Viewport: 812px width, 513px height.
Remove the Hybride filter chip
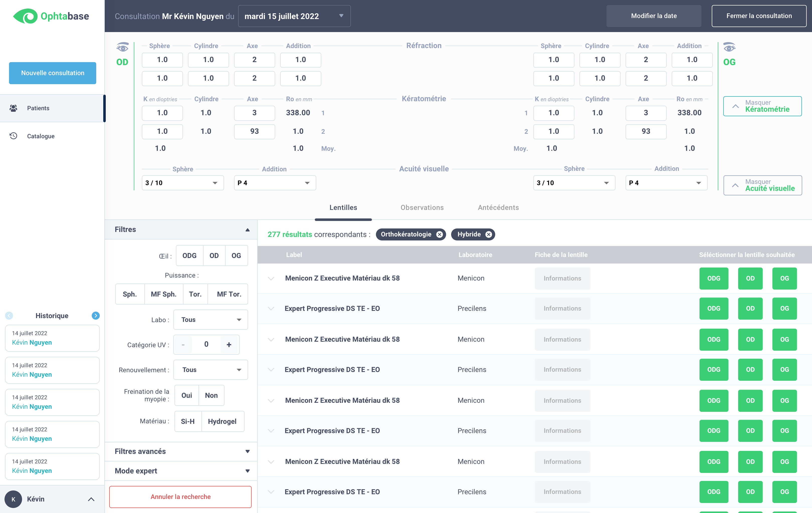click(x=489, y=234)
